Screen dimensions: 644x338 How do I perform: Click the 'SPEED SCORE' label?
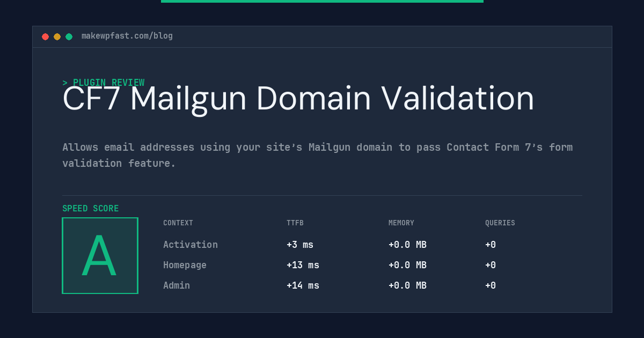click(x=91, y=209)
